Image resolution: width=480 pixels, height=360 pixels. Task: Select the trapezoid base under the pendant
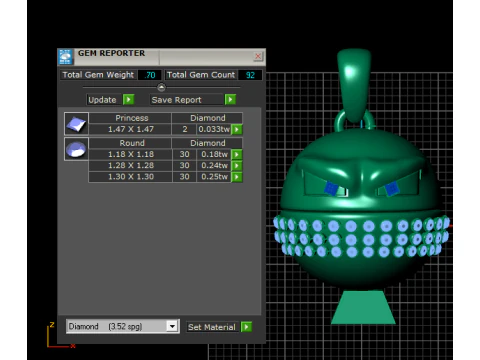click(x=363, y=307)
